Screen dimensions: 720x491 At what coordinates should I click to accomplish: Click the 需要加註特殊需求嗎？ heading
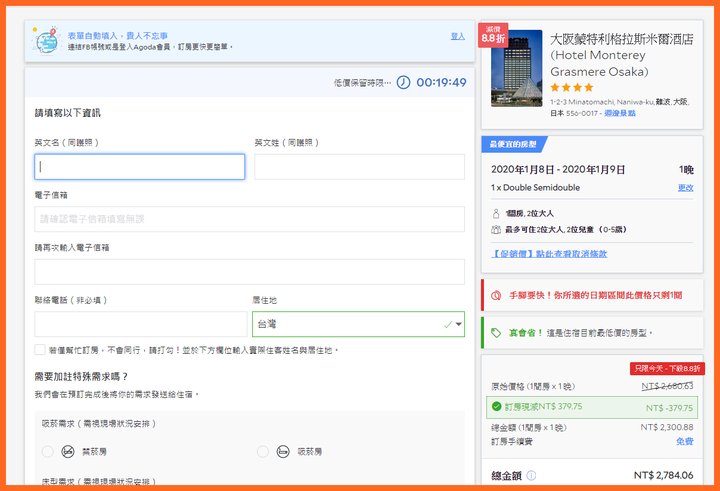81,377
